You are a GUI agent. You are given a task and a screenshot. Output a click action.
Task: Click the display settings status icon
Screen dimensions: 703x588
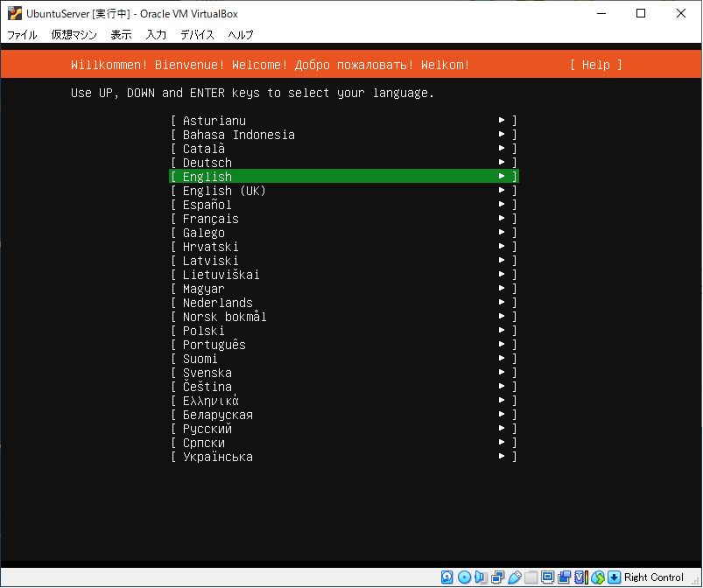pos(547,577)
